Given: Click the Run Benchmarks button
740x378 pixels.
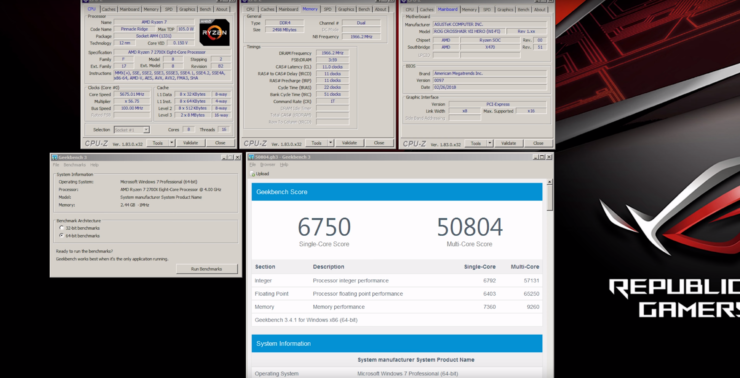Looking at the screenshot, I should click(x=207, y=269).
